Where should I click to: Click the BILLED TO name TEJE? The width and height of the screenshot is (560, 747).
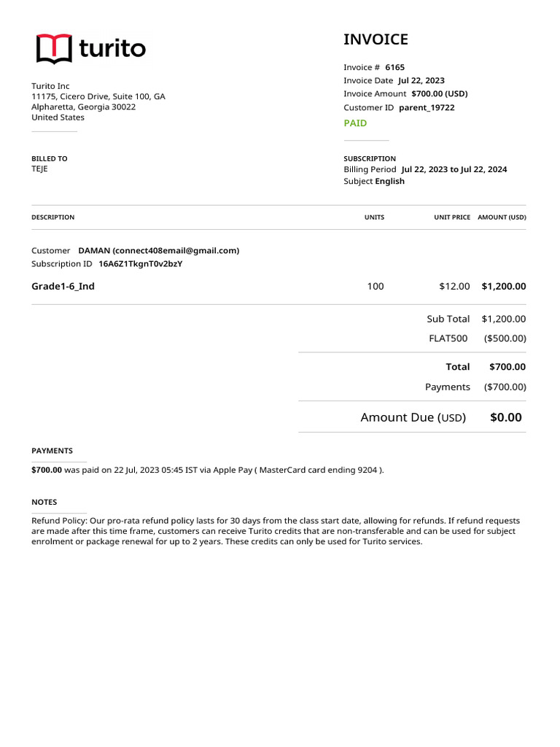[x=39, y=169]
